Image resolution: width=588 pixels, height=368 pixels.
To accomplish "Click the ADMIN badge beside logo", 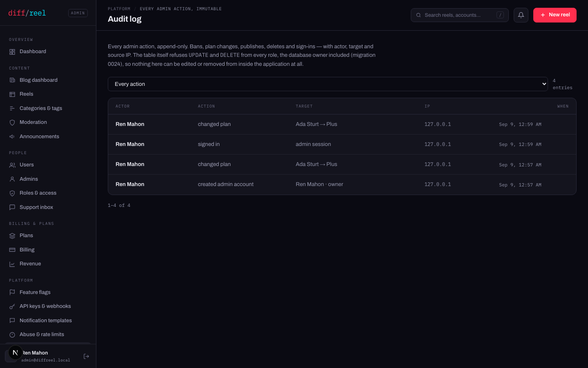I will tap(78, 13).
